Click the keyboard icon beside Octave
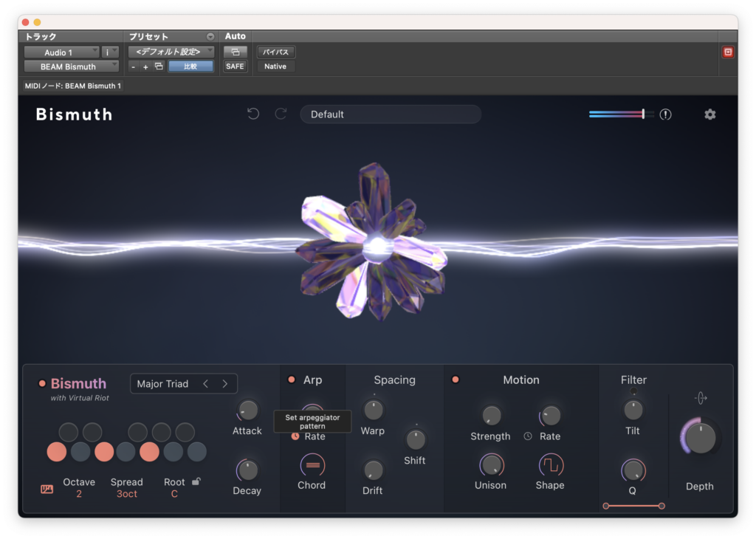This screenshot has width=756, height=539. coord(47,490)
